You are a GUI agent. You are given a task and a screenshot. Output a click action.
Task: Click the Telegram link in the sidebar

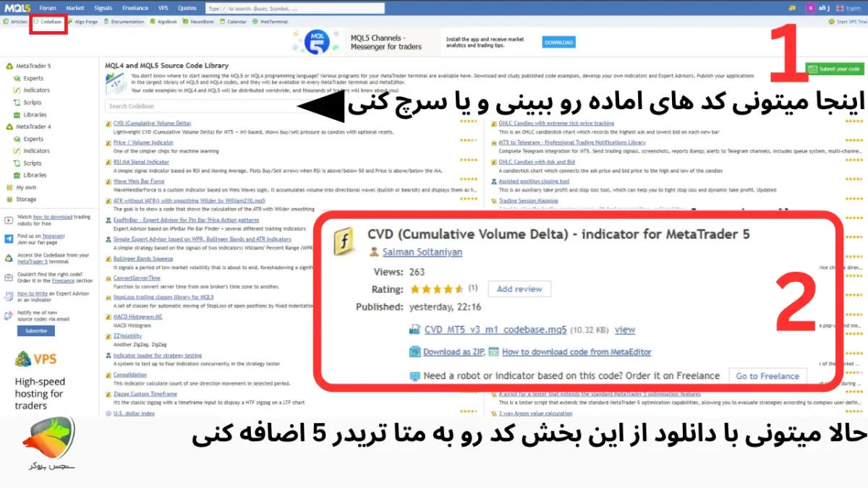(x=54, y=236)
